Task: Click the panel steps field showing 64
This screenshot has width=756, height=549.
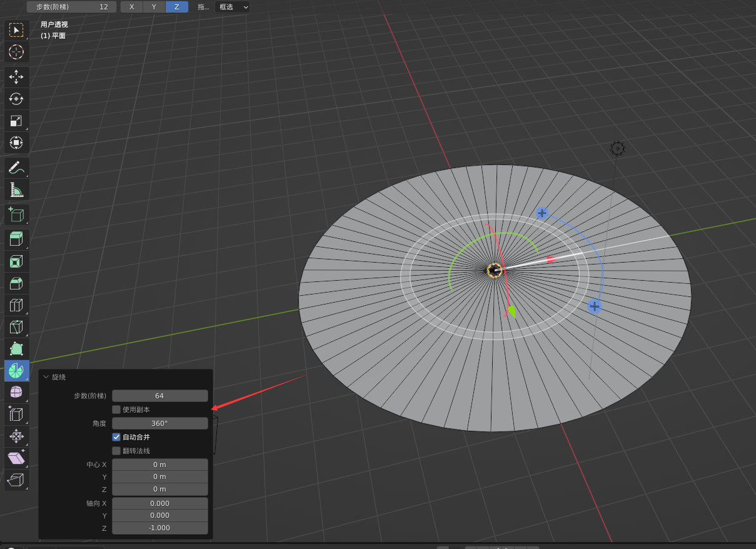Action: [x=160, y=396]
